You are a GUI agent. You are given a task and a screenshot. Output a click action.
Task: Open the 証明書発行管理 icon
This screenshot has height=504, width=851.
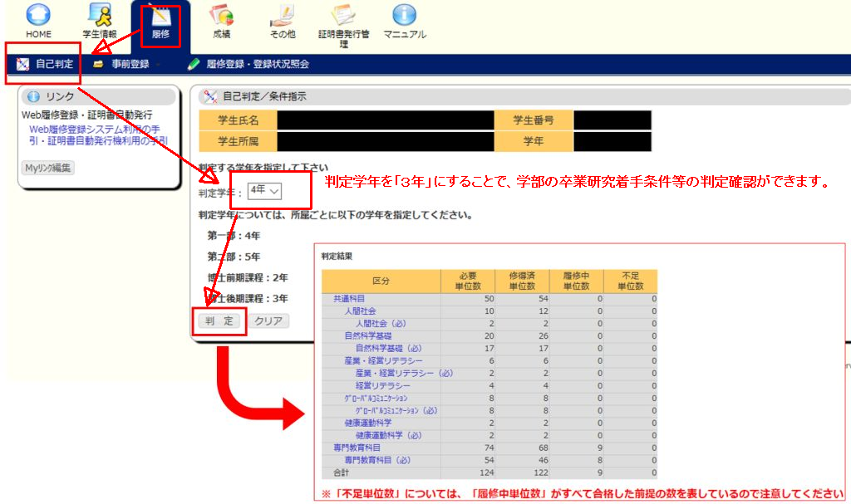tap(343, 15)
